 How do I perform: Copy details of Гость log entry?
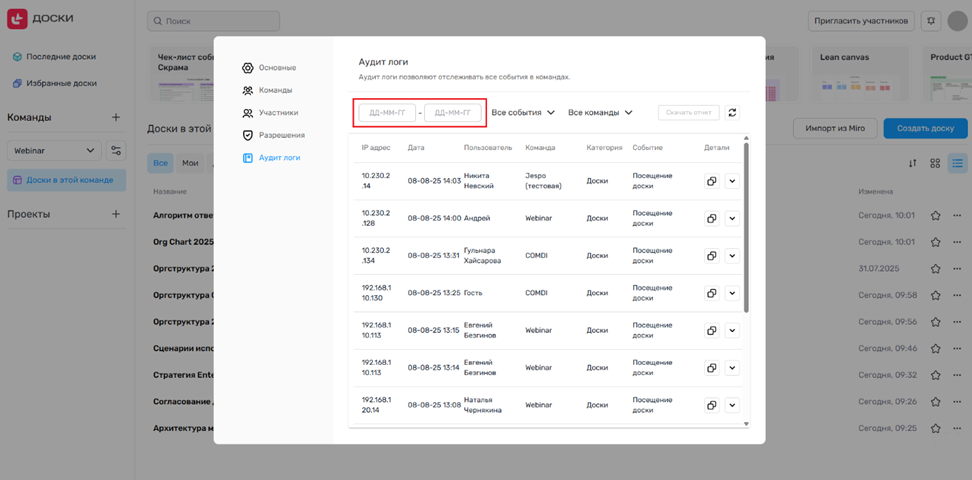click(711, 293)
